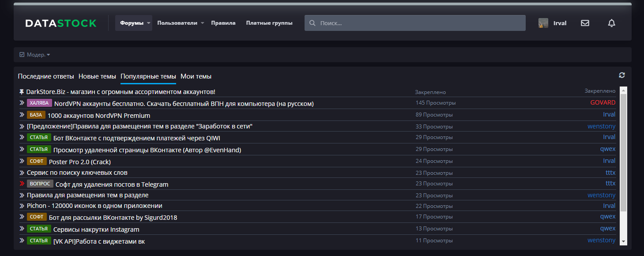Open [VK API]Работа с виджетами вк
This screenshot has height=256, width=644.
click(99, 241)
